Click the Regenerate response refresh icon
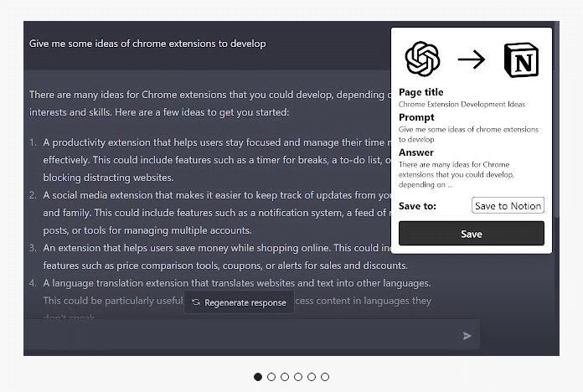This screenshot has width=583, height=392. pyautogui.click(x=196, y=302)
